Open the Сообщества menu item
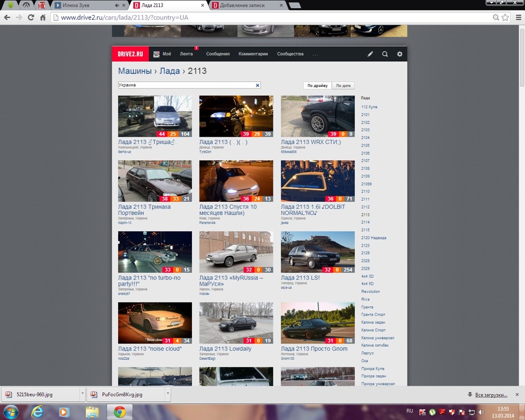The image size is (525, 420). pyautogui.click(x=290, y=54)
